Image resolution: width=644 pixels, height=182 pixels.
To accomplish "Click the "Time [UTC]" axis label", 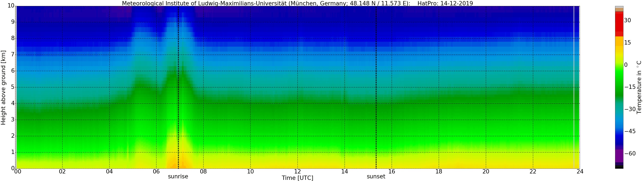I will [x=297, y=178].
